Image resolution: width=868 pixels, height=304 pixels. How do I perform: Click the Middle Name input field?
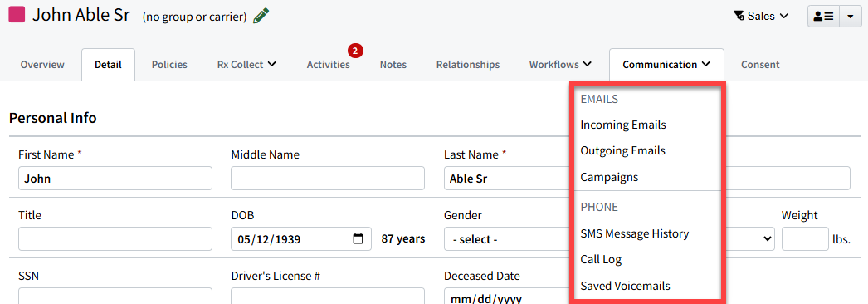tap(328, 179)
